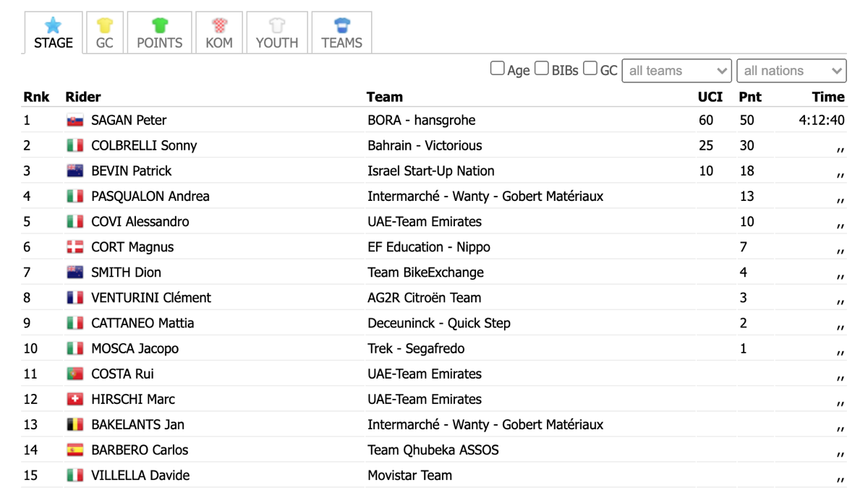Expand the 'all nations' filter dropdown
The width and height of the screenshot is (868, 490).
click(x=791, y=71)
